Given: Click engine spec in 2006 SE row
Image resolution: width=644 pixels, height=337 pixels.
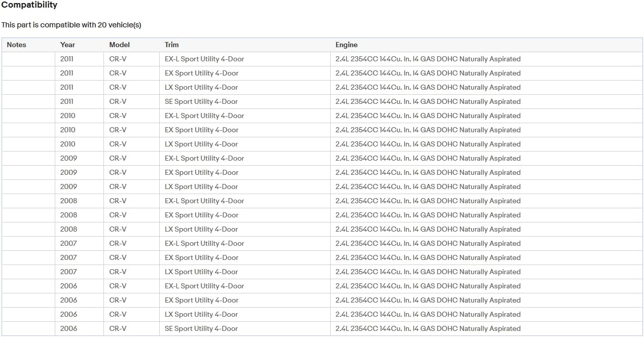Looking at the screenshot, I should [x=428, y=328].
